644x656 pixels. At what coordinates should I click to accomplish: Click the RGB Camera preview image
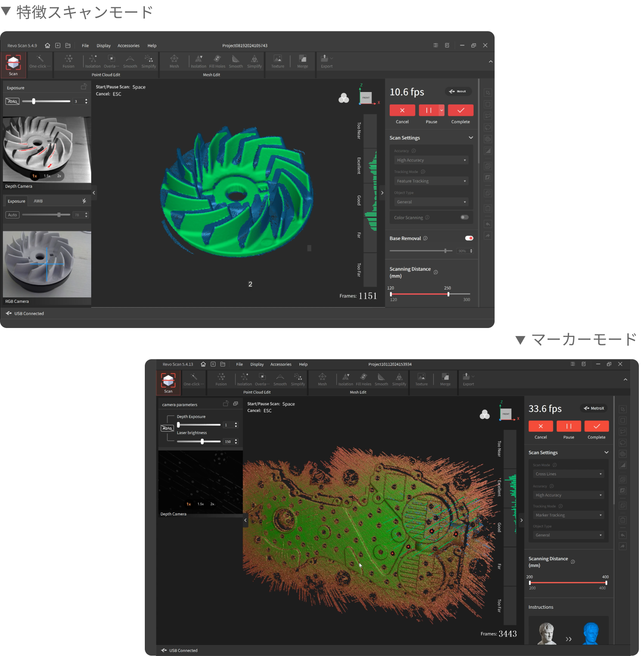coord(47,264)
